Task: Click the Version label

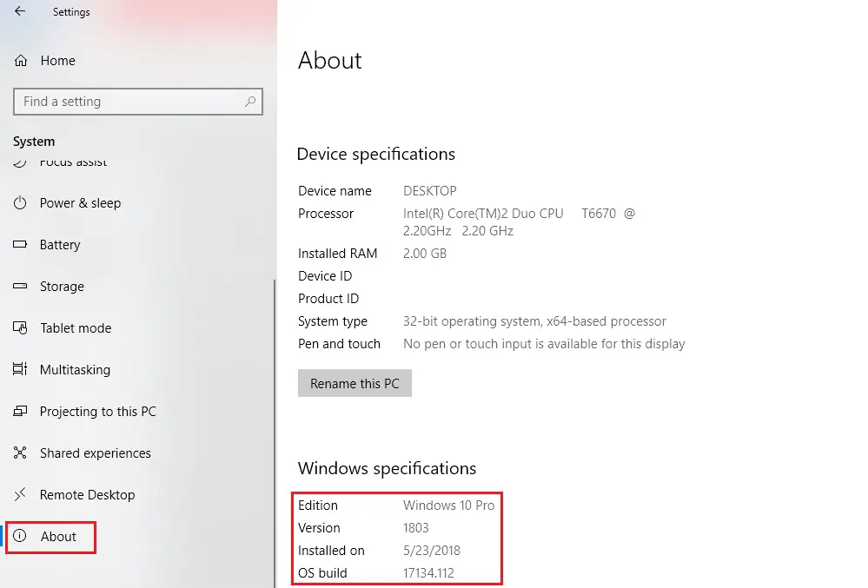Action: 319,528
